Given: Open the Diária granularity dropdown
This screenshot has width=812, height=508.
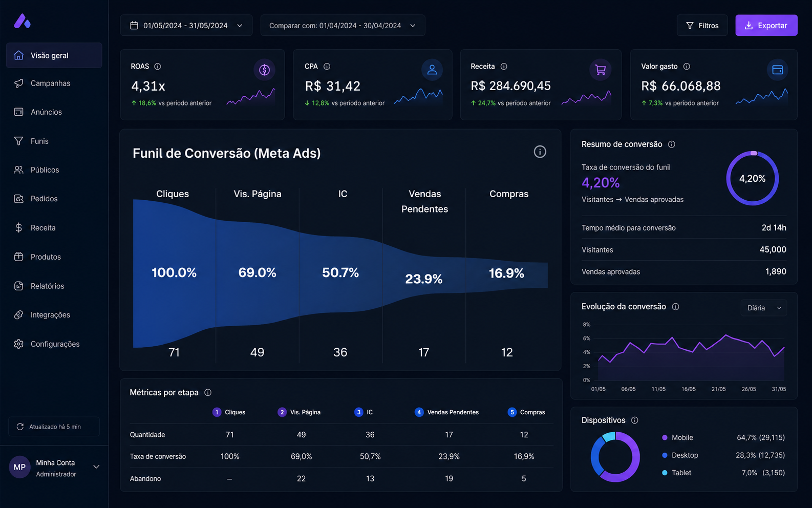Looking at the screenshot, I should [764, 308].
